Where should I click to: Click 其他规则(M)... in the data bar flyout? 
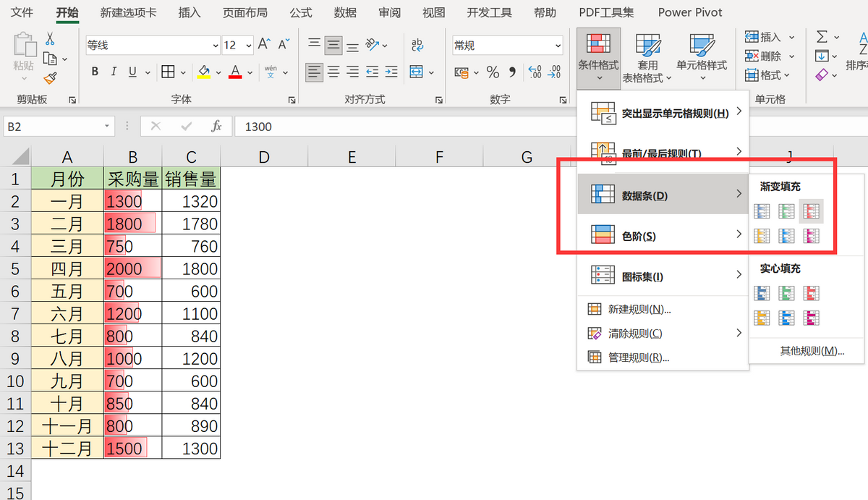[x=812, y=351]
